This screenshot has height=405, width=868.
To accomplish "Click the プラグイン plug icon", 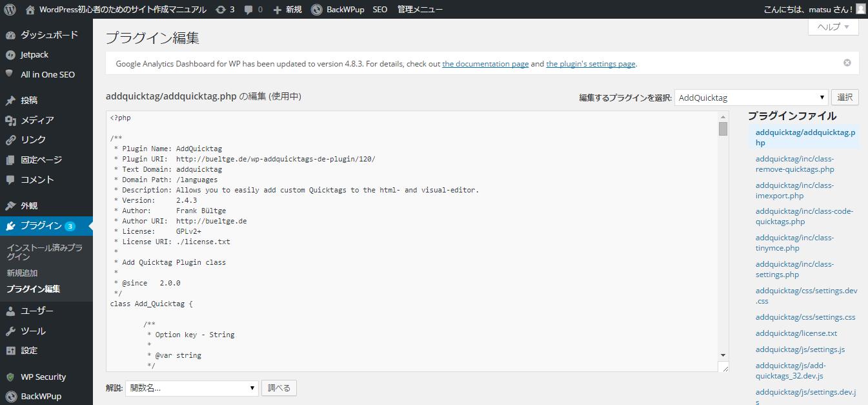I will pos(10,225).
